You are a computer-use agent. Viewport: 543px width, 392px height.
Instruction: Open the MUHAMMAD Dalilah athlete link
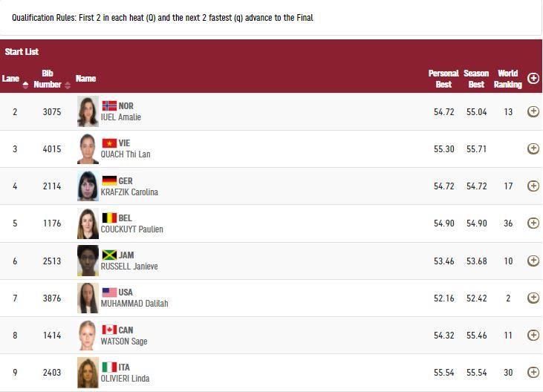point(134,304)
